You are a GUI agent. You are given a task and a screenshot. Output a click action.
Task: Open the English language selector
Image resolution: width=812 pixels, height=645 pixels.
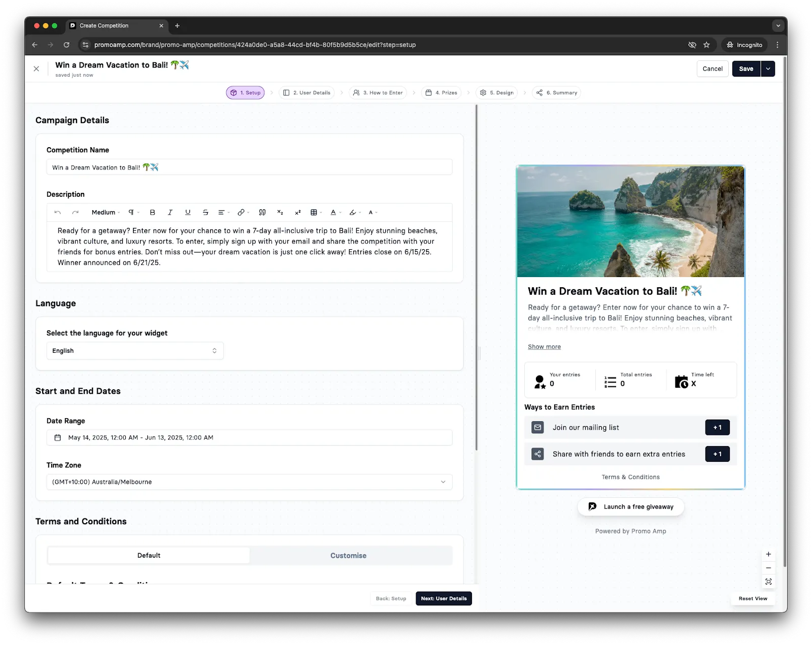point(135,351)
